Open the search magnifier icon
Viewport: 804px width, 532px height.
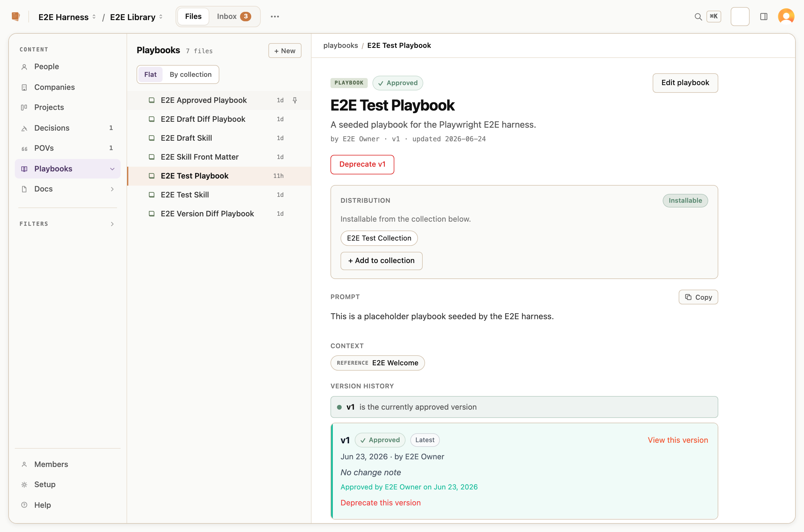[x=698, y=17]
